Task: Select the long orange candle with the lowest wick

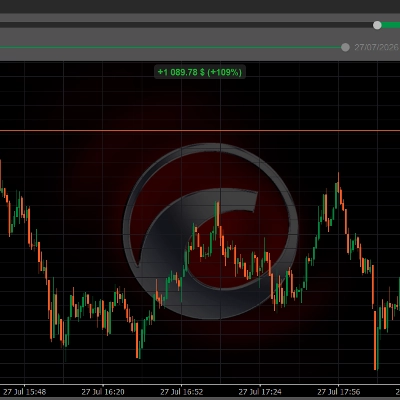Action: tap(375, 340)
